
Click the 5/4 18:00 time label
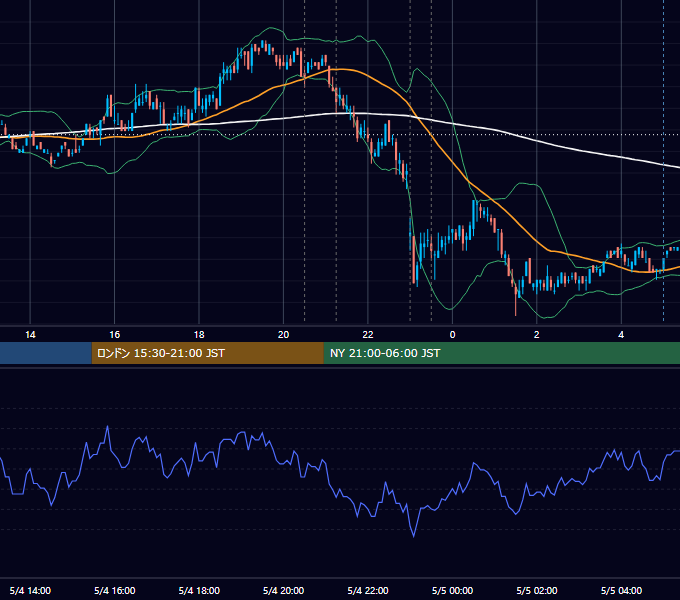pos(199,590)
